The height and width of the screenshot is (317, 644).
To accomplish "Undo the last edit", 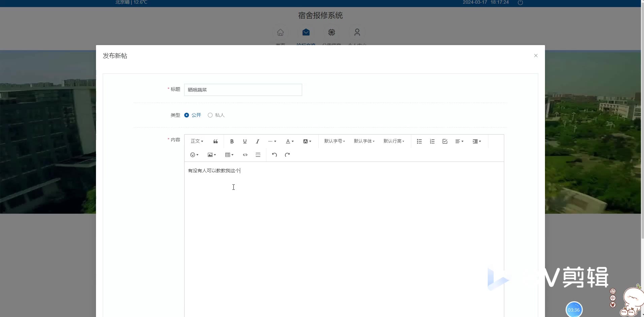I will pos(275,155).
